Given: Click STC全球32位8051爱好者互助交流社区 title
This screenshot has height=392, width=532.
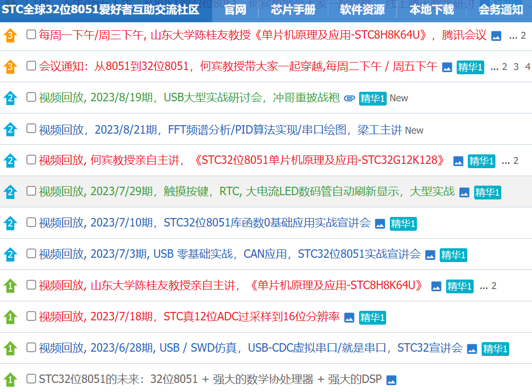Looking at the screenshot, I should coord(100,9).
